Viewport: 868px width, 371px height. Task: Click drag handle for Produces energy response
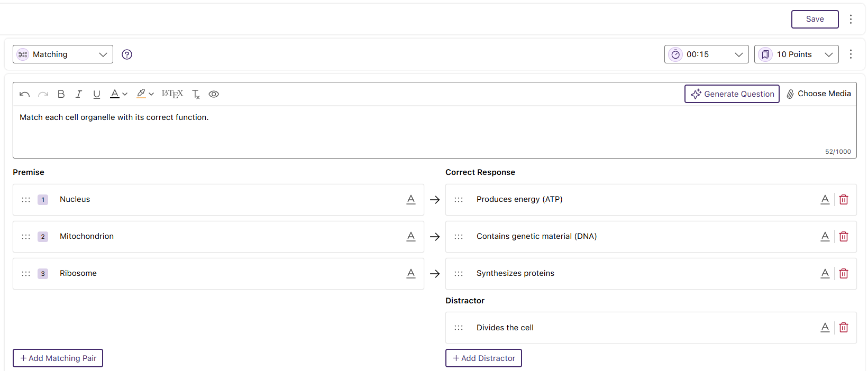(x=459, y=200)
